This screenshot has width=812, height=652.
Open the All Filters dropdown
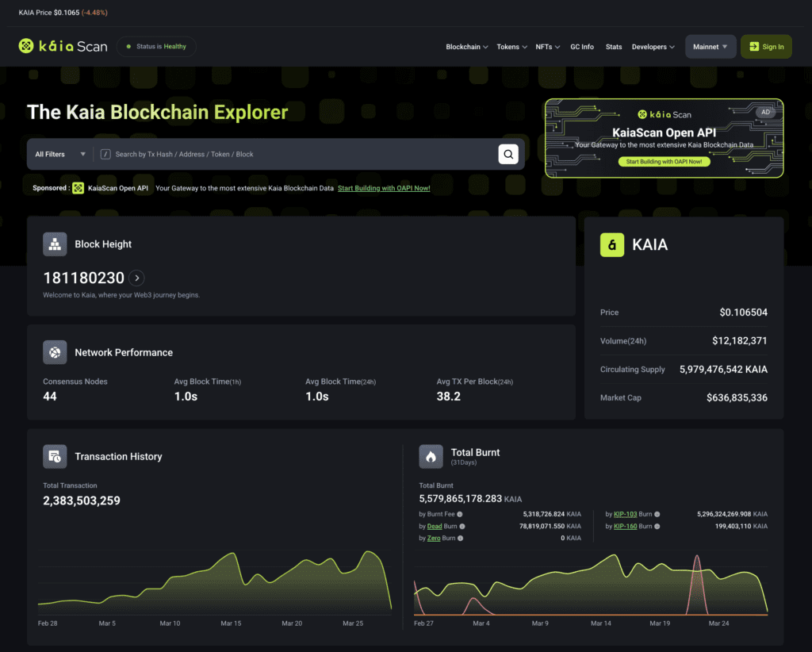[60, 154]
